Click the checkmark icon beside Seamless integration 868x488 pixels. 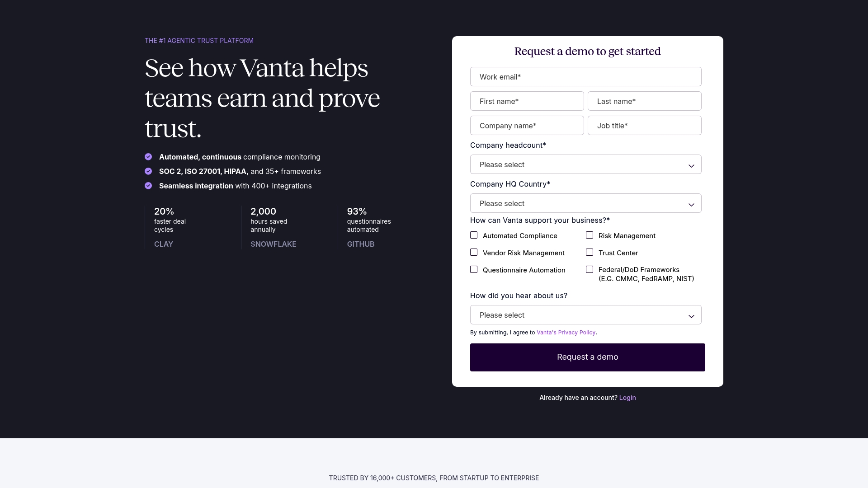pyautogui.click(x=148, y=186)
